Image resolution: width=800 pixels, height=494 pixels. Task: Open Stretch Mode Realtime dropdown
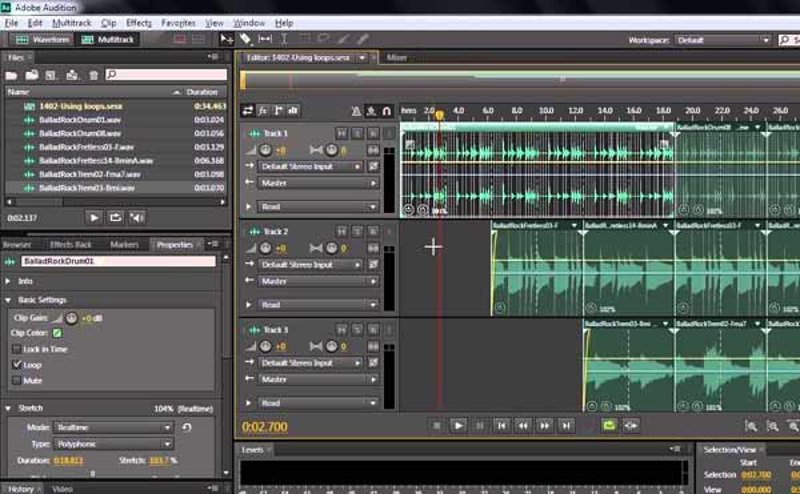click(113, 427)
